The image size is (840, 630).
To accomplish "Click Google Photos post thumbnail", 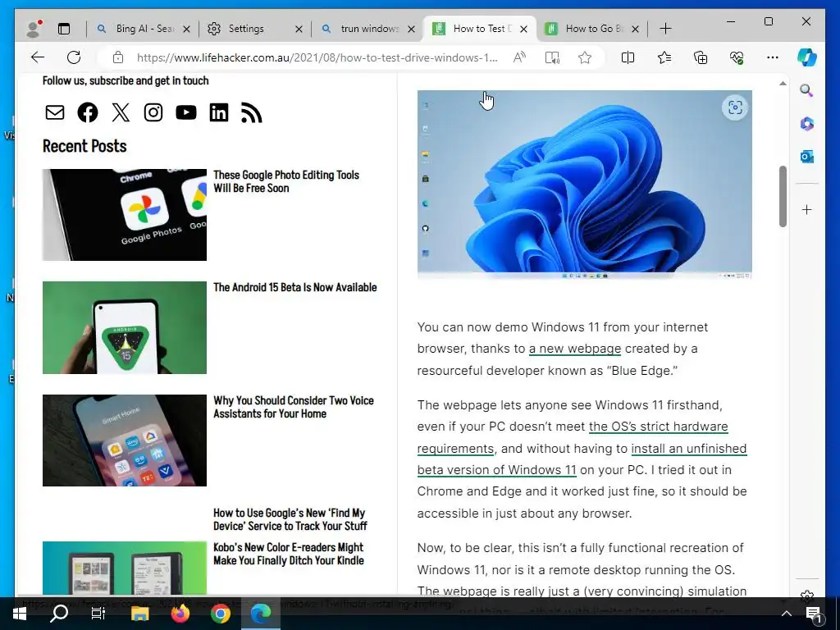I will point(125,215).
